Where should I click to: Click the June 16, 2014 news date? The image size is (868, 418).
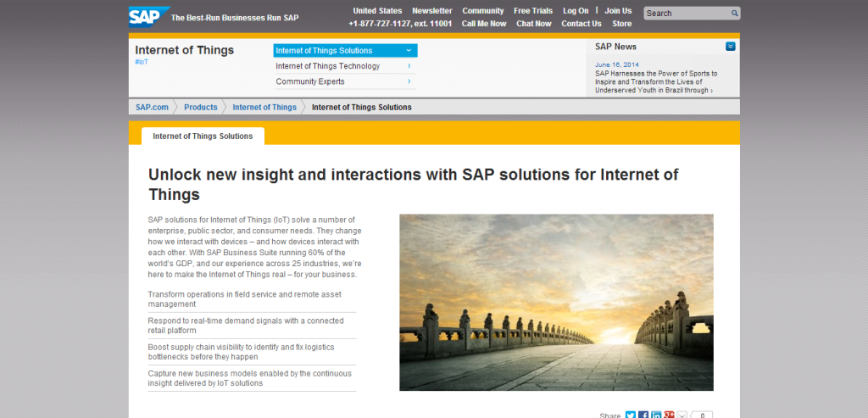point(617,64)
